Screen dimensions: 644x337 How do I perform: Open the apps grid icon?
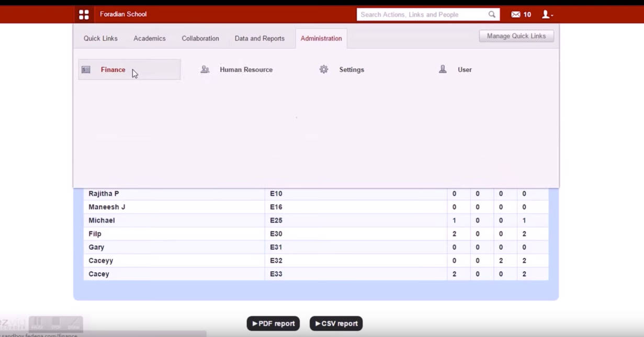[84, 14]
